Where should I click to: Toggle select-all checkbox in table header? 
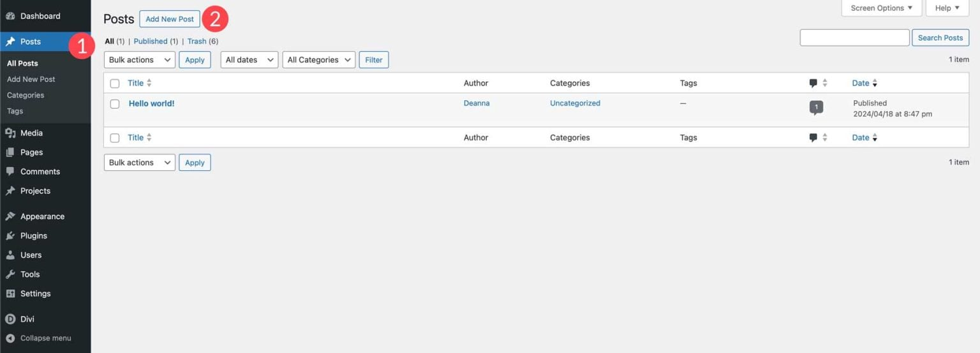[115, 83]
